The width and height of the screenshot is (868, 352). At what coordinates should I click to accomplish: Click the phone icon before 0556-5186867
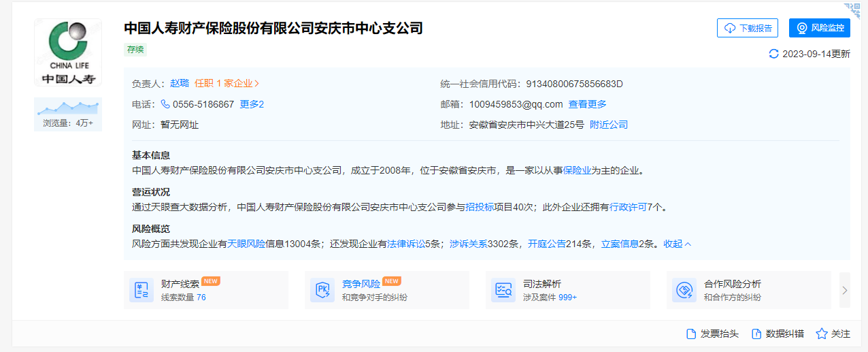pyautogui.click(x=165, y=104)
